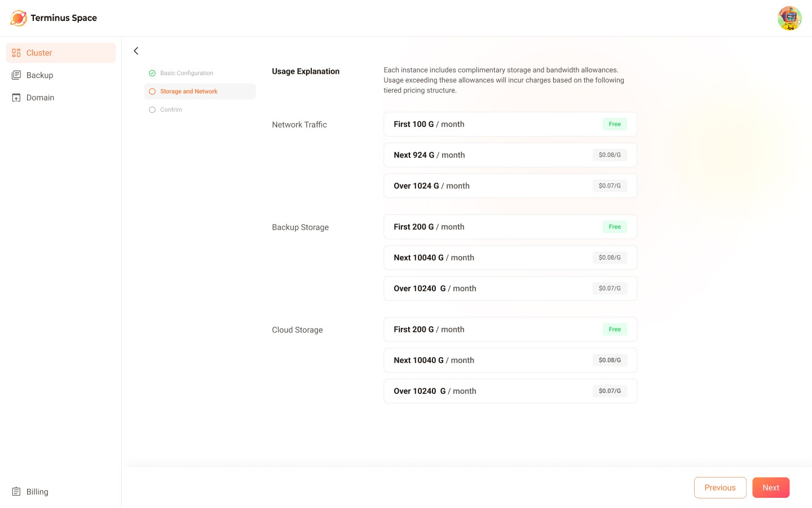Image resolution: width=812 pixels, height=508 pixels.
Task: Open the Billing page
Action: pos(37,492)
